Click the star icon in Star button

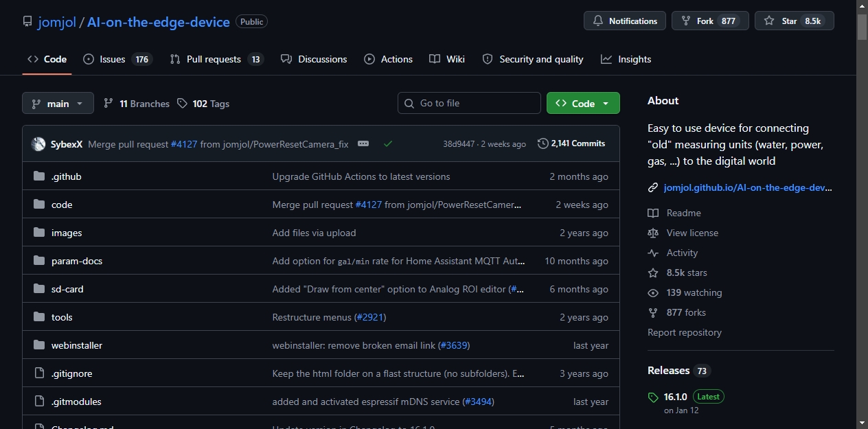[769, 21]
